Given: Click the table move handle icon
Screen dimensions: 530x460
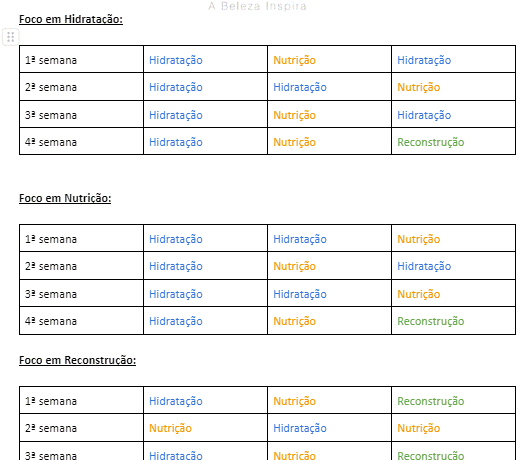Looking at the screenshot, I should pos(10,37).
